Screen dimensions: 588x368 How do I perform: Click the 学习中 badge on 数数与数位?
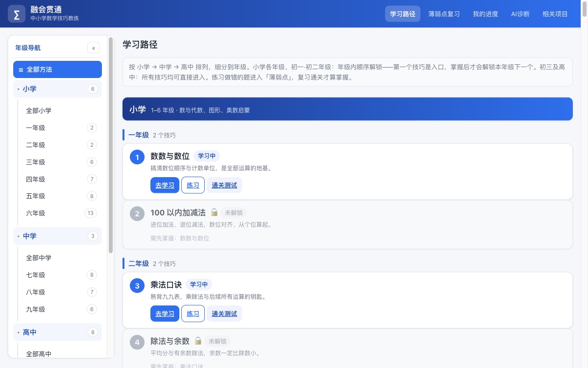[207, 156]
